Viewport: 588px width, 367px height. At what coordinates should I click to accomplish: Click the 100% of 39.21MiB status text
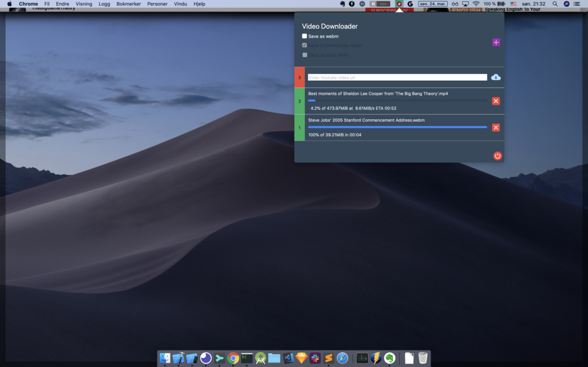click(x=335, y=135)
